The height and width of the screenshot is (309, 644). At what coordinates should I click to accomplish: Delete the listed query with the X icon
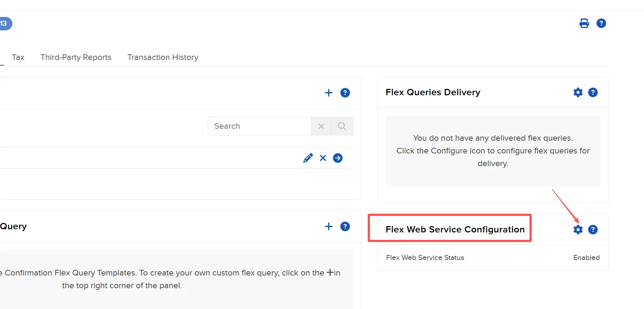pos(323,158)
